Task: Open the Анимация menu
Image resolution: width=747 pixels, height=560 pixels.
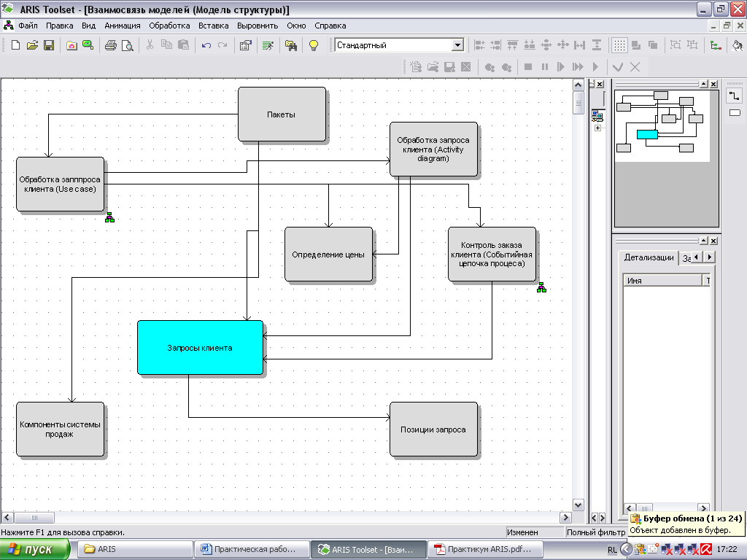Action: pos(123,26)
